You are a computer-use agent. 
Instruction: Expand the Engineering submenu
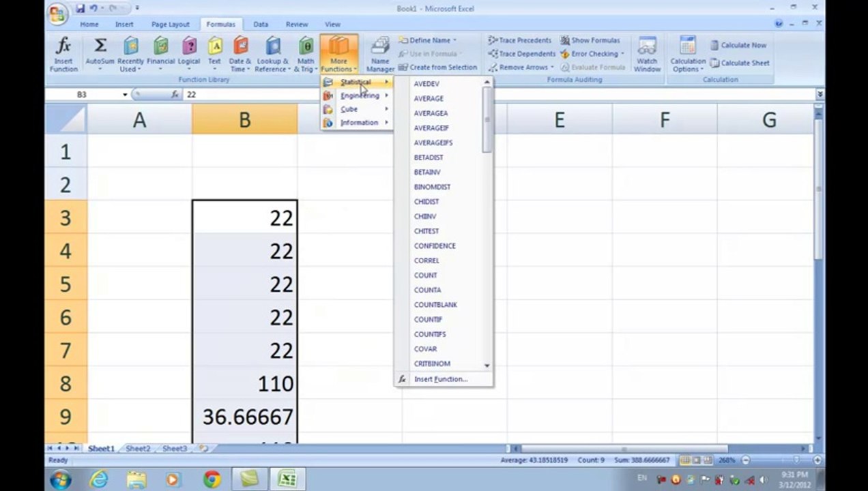tap(357, 95)
